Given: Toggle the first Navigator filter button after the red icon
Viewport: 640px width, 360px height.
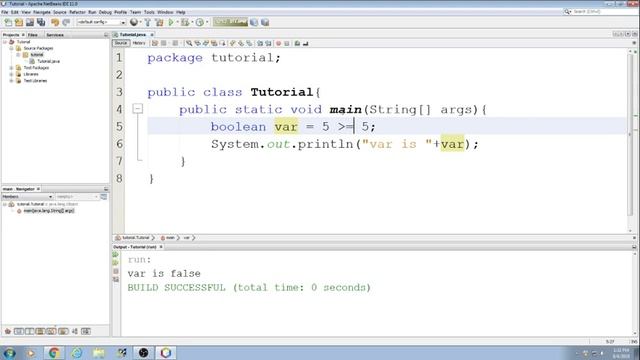Looking at the screenshot, I should click(19, 331).
